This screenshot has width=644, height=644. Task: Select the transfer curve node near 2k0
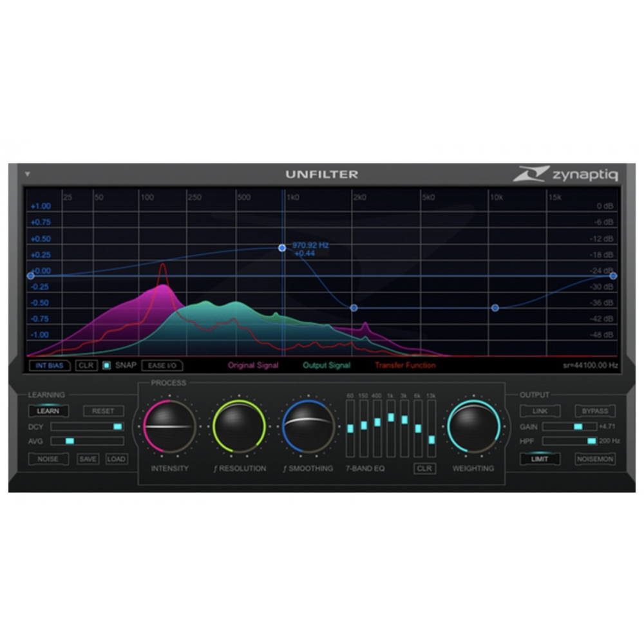pos(353,308)
